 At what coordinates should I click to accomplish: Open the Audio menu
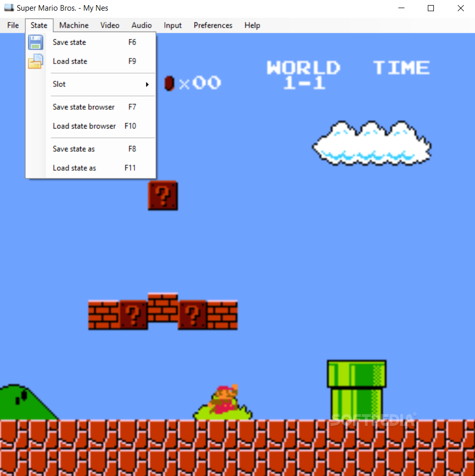(x=142, y=25)
